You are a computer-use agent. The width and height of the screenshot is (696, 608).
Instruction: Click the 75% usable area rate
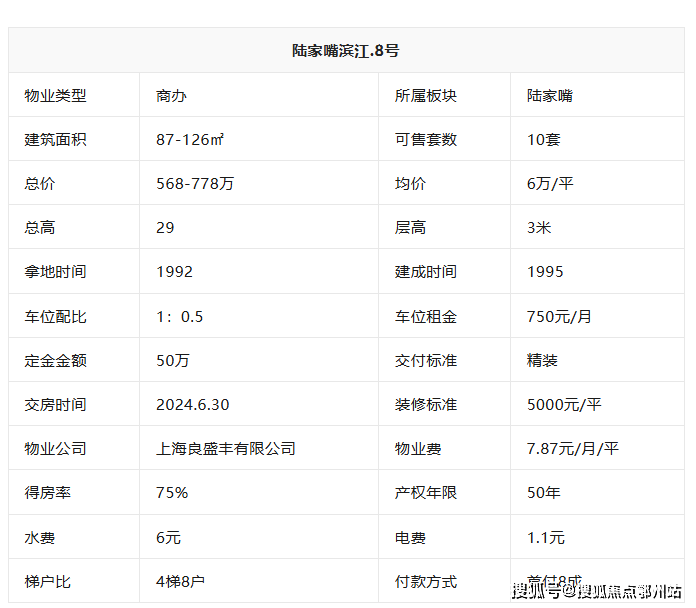point(172,493)
